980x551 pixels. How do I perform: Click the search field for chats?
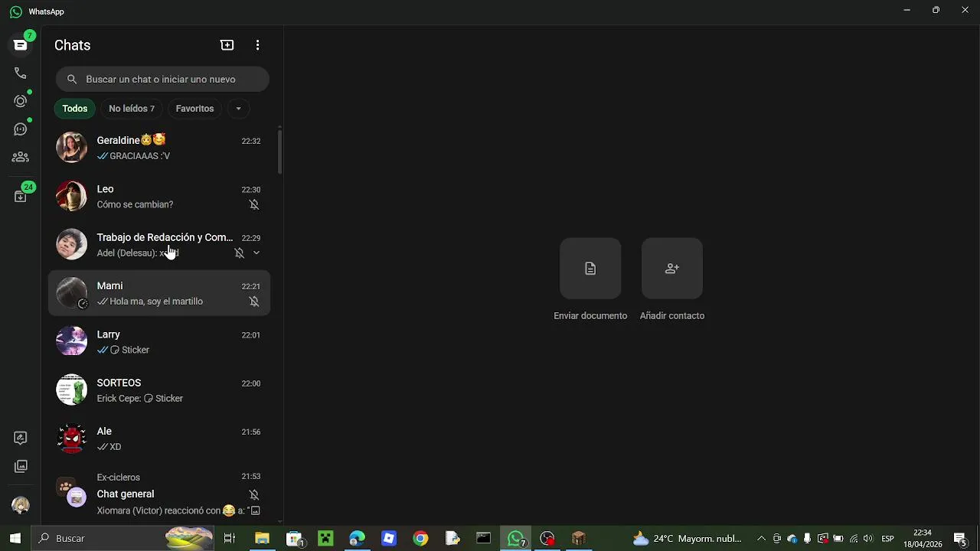(162, 79)
